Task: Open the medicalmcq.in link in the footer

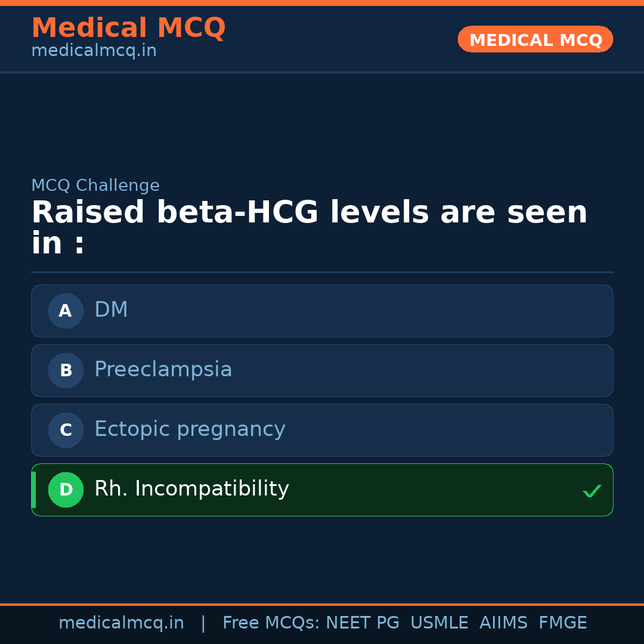Action: (121, 623)
